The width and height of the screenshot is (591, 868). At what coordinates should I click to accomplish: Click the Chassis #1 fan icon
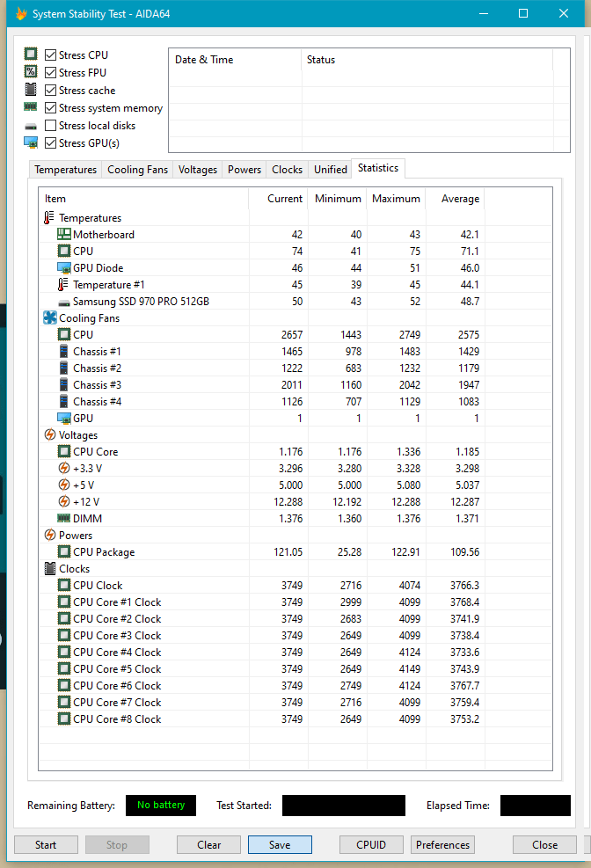[x=64, y=352]
